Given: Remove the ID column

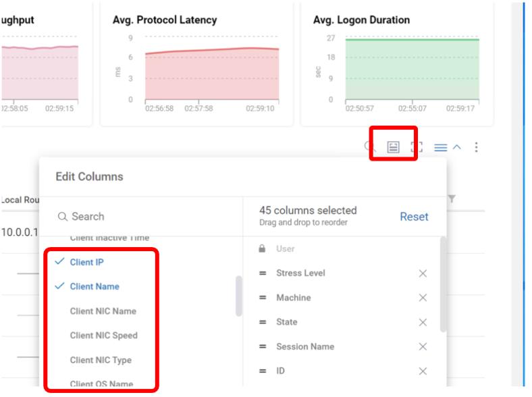Looking at the screenshot, I should tap(423, 371).
